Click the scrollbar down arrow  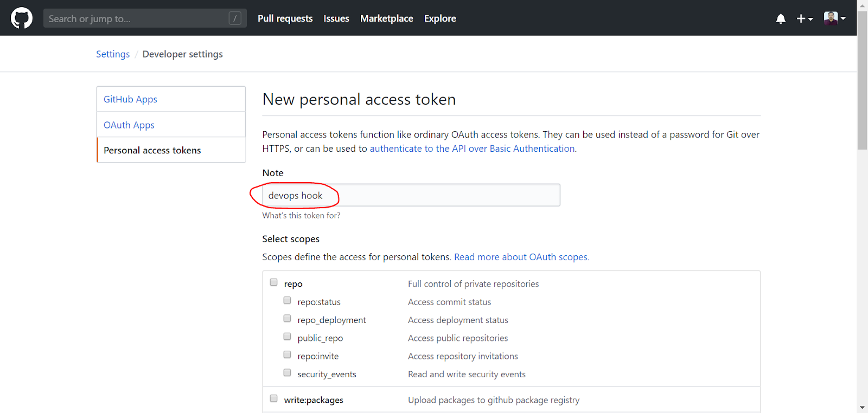[x=862, y=408]
